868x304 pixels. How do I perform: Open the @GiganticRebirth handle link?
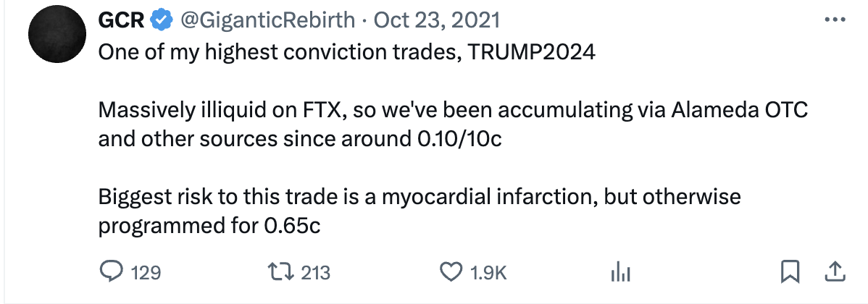click(x=265, y=20)
